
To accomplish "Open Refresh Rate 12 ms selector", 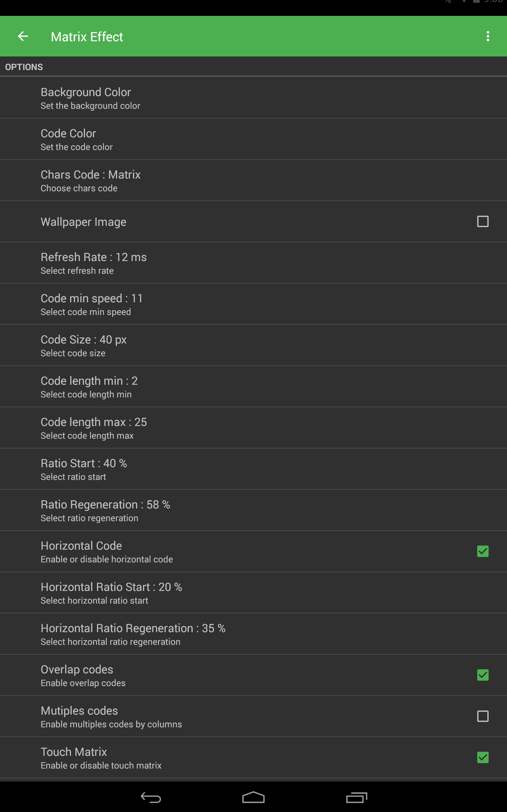I will tap(253, 263).
